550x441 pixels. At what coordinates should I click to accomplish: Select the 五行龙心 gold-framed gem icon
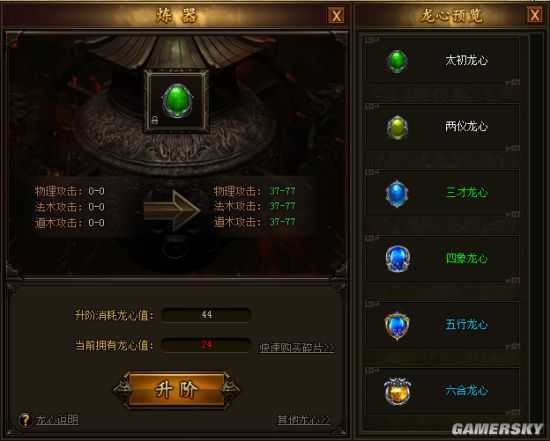[x=397, y=325]
